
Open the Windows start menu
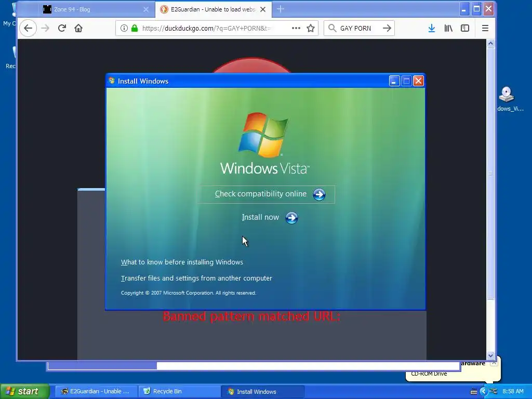pos(24,391)
